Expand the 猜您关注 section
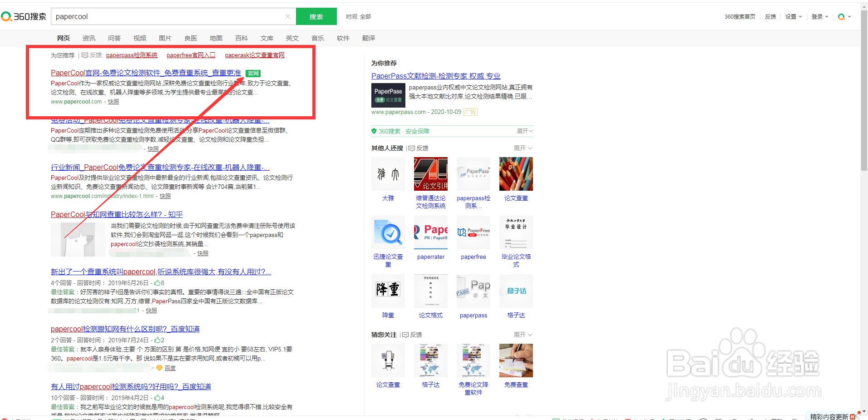 click(523, 335)
